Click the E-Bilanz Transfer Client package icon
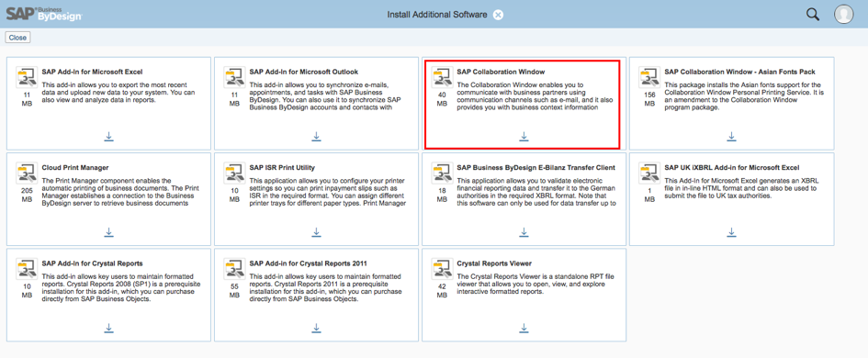868x358 pixels. click(442, 173)
